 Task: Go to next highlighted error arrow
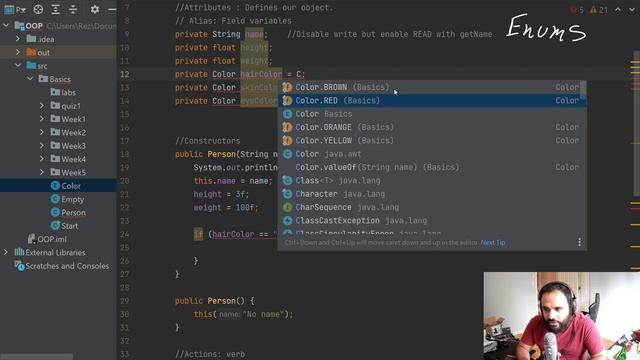pos(632,9)
